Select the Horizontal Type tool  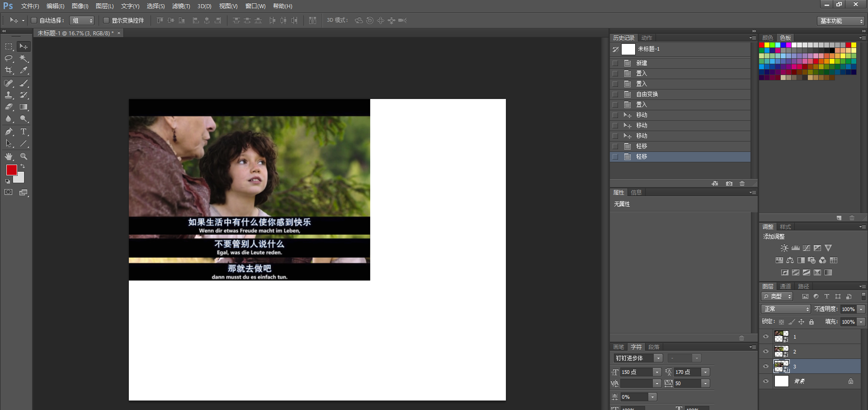coord(24,132)
